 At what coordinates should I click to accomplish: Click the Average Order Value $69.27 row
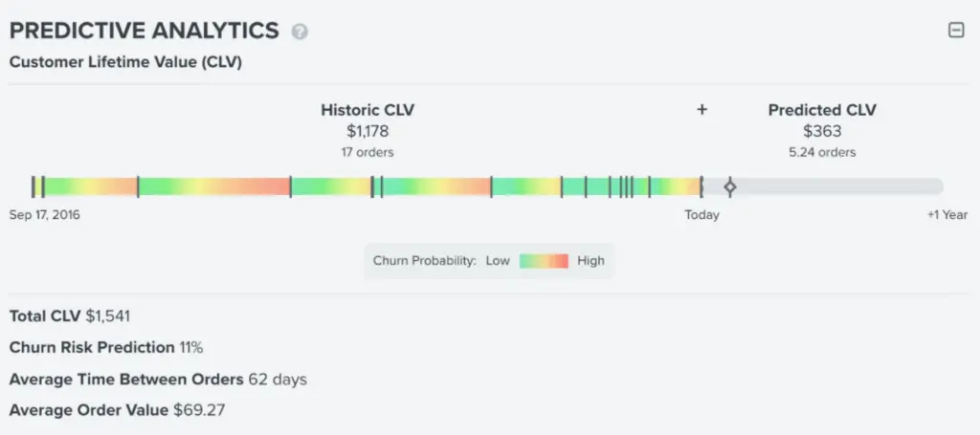(x=117, y=410)
